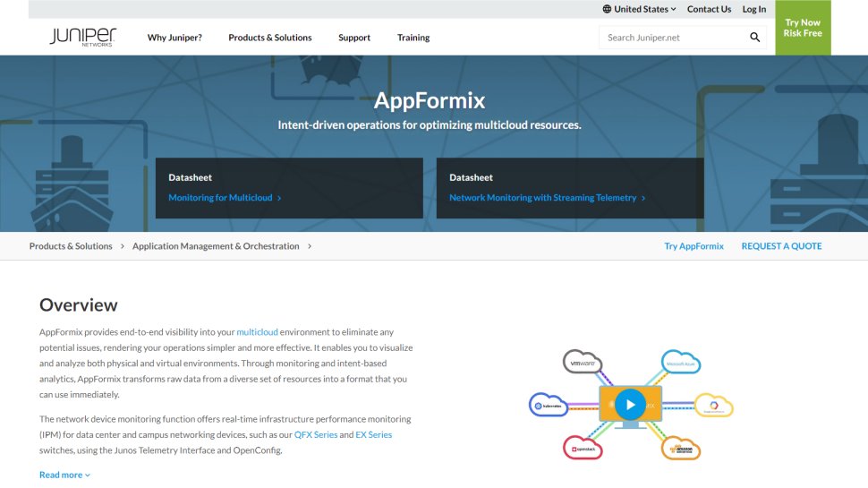Click the AppFormix page heading
Image resolution: width=868 pixels, height=488 pixels.
point(430,100)
